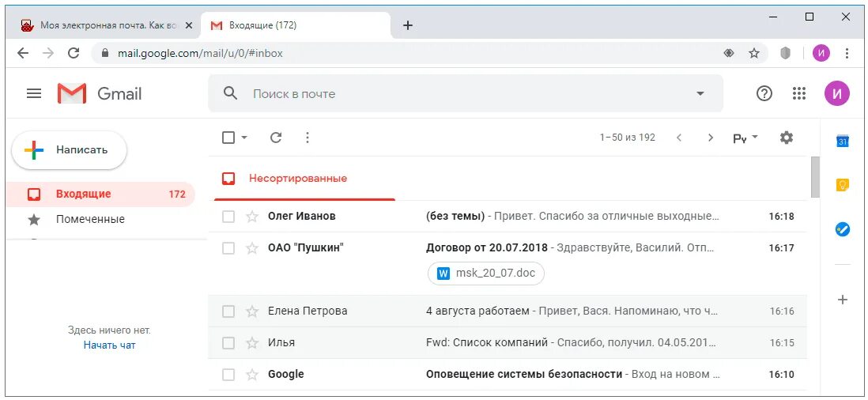This screenshot has width=868, height=400.
Task: Open the Gmail main menu hamburger icon
Action: pos(34,93)
